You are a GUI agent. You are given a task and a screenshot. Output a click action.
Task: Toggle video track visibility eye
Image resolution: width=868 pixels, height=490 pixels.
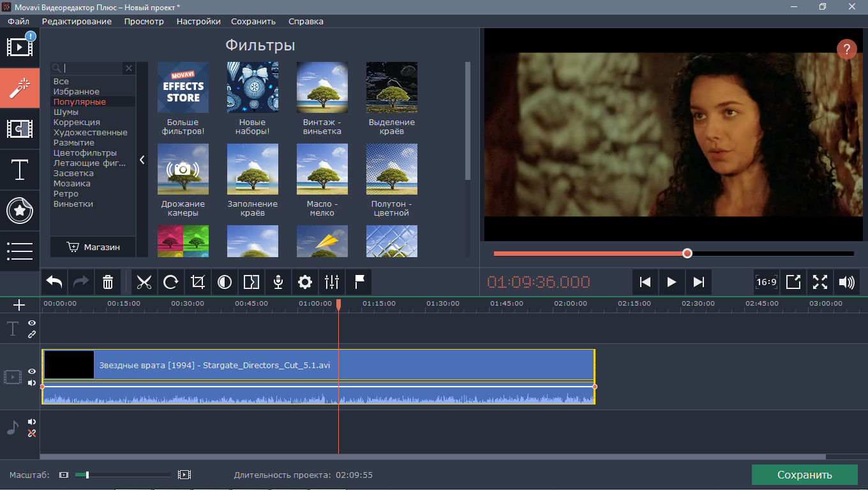pos(32,371)
